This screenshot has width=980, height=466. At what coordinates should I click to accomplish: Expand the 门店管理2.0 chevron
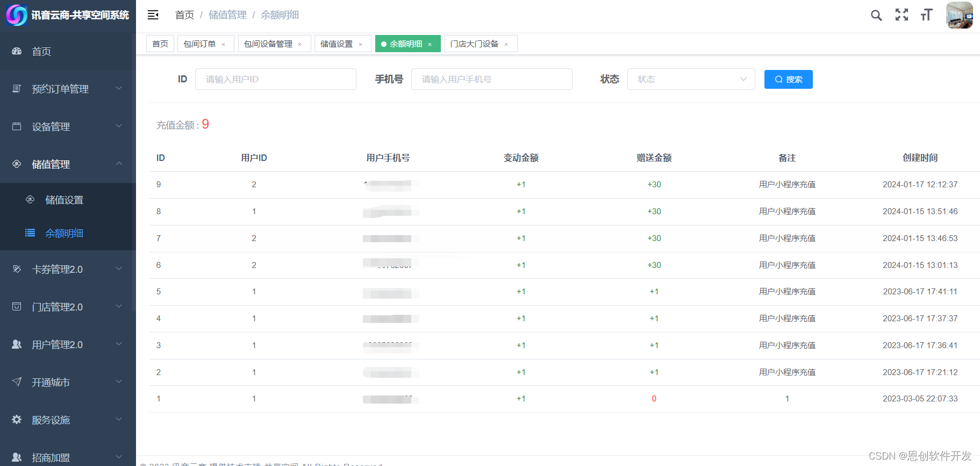click(x=119, y=306)
